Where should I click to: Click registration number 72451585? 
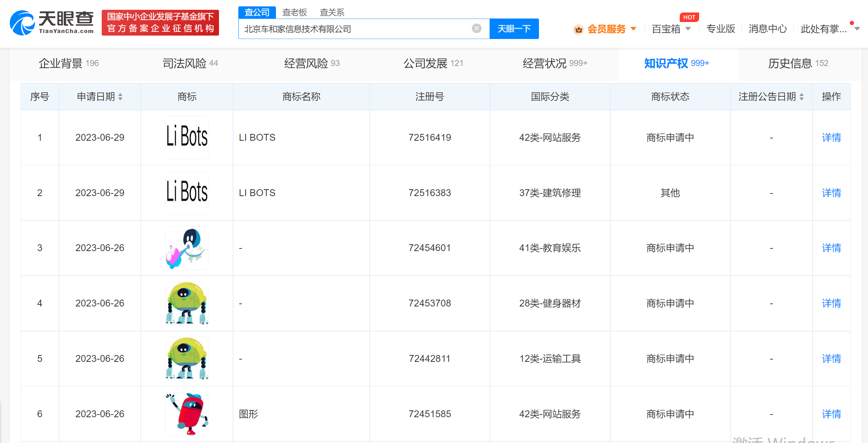(x=430, y=414)
